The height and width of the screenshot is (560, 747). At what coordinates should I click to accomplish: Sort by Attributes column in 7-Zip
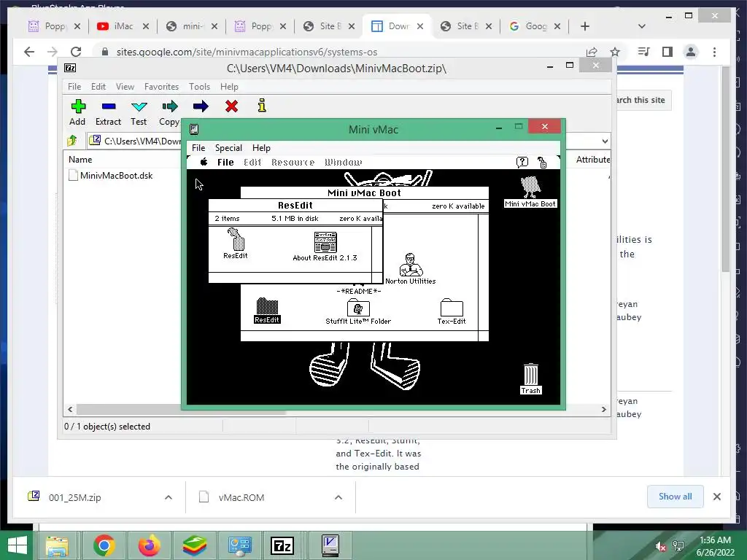click(592, 160)
